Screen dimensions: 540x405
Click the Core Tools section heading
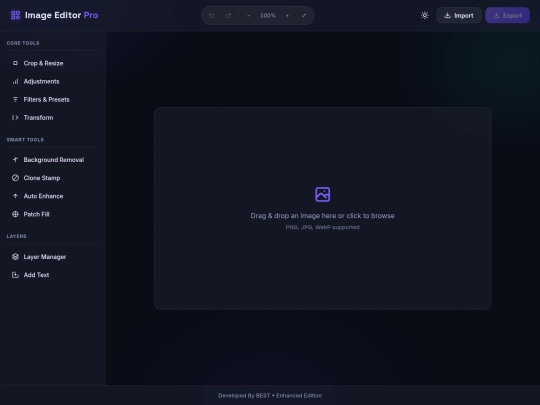[23, 43]
